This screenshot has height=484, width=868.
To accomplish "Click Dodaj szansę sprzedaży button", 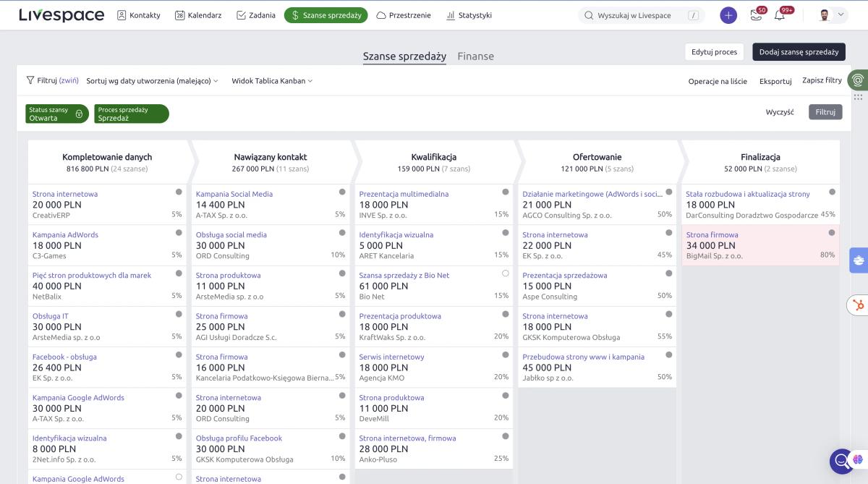I will point(799,52).
